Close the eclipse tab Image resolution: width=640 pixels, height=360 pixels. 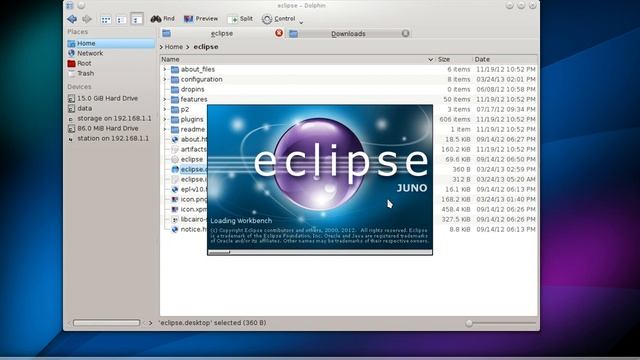point(279,33)
